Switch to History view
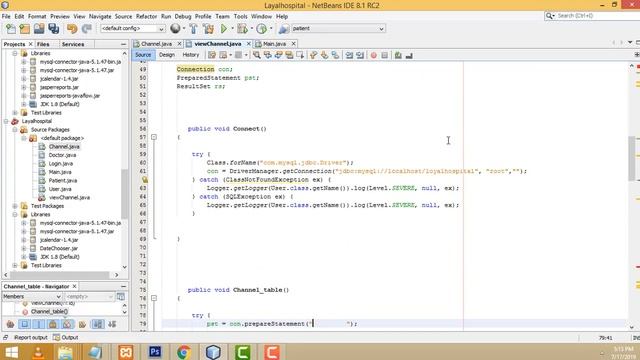Viewport: 640px width, 360px height. 191,55
